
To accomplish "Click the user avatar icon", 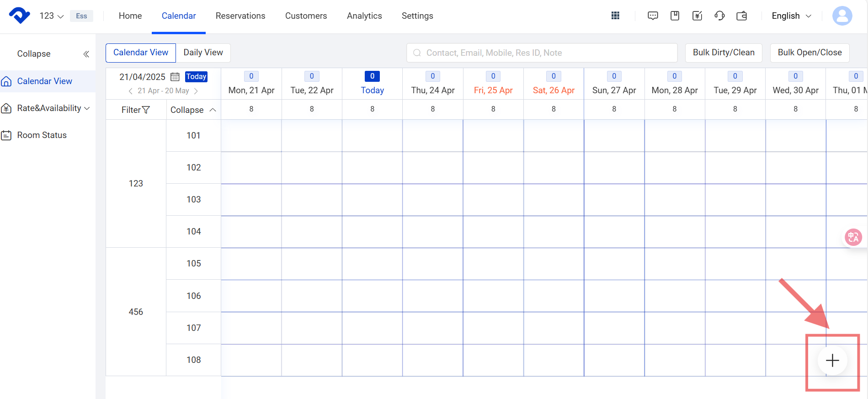I will (842, 16).
